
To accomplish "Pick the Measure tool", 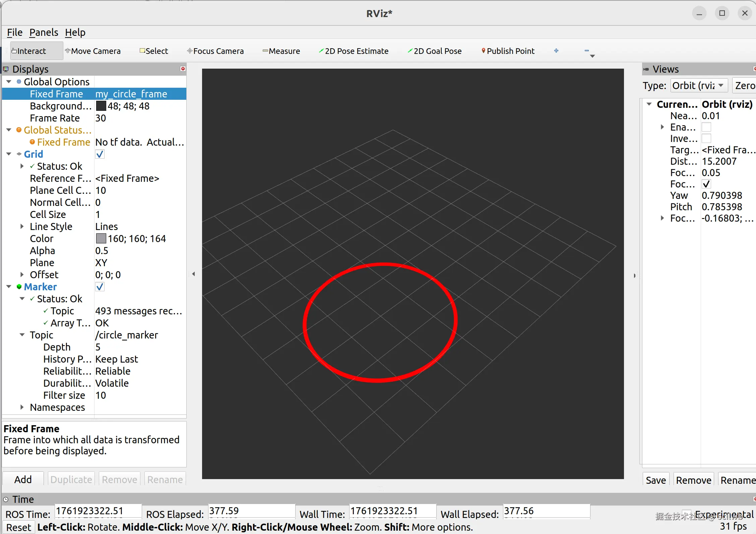I will click(x=281, y=51).
